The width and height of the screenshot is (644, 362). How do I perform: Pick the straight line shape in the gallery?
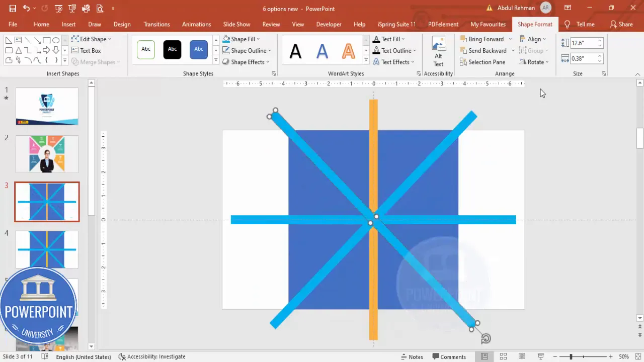pyautogui.click(x=27, y=40)
